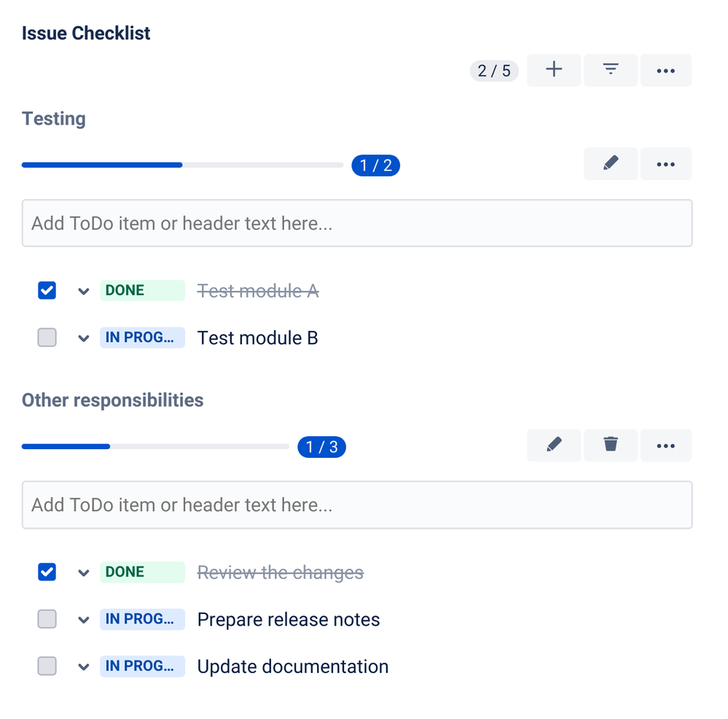Open the IN PROG status badge on Prepare release notes
The height and width of the screenshot is (719, 728).
point(142,618)
